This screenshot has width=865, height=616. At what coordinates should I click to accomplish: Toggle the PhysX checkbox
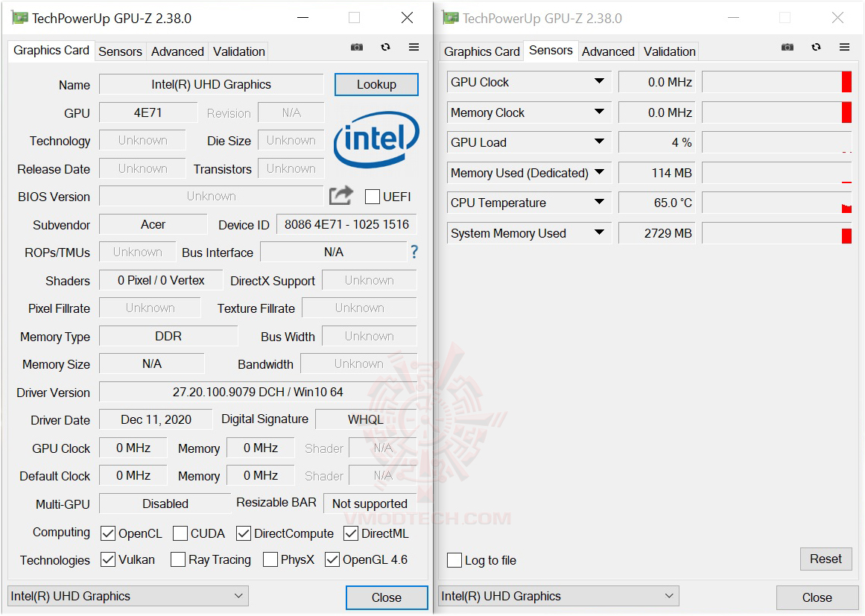tap(270, 559)
